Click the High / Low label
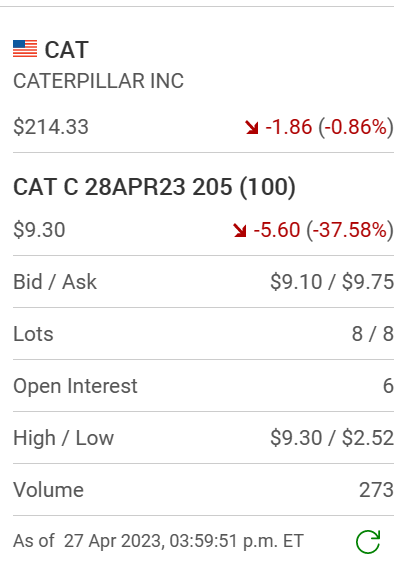Screen dimensions: 397x568 coord(64,438)
